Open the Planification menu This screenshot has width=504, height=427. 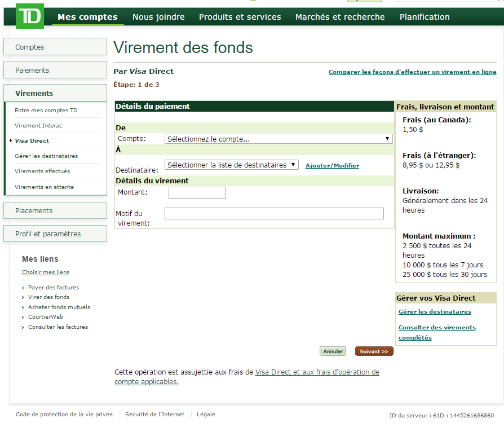tap(425, 17)
